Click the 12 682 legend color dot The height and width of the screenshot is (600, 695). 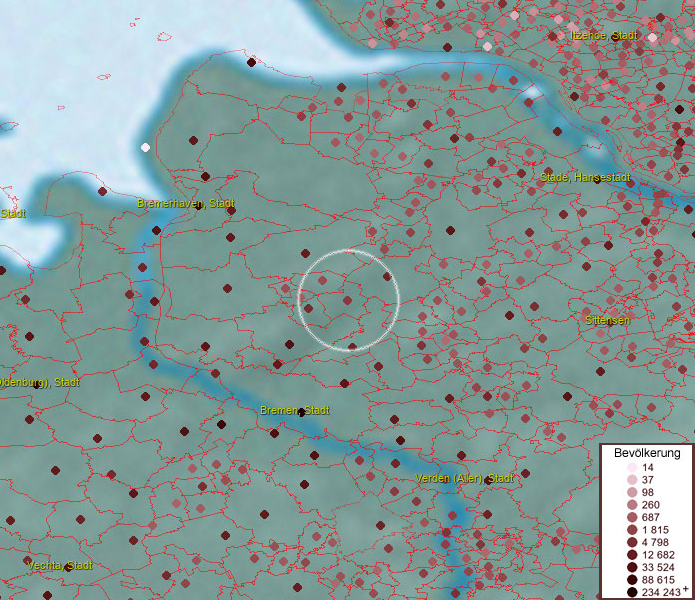click(632, 555)
